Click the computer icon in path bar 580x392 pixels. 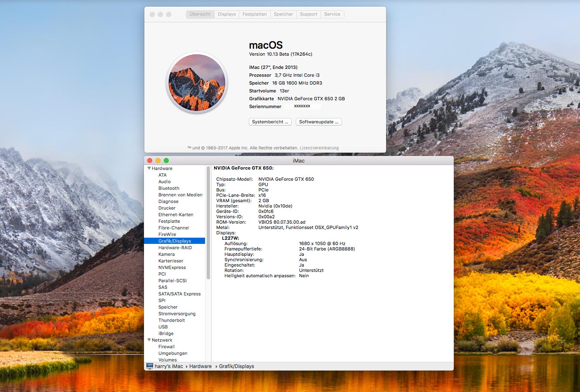[150, 366]
